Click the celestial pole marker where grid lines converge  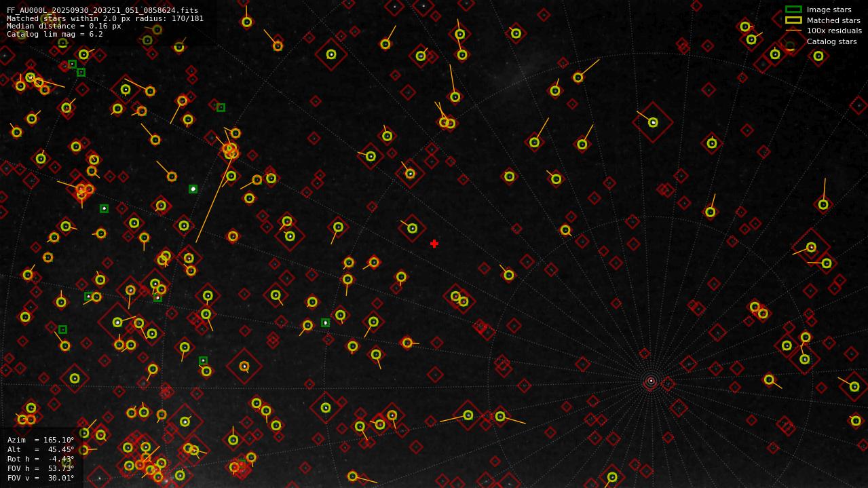point(651,381)
